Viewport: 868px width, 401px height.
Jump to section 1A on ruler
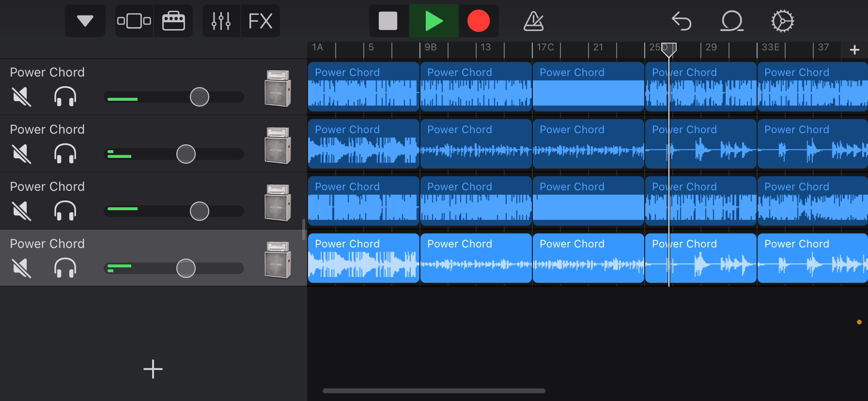(318, 47)
